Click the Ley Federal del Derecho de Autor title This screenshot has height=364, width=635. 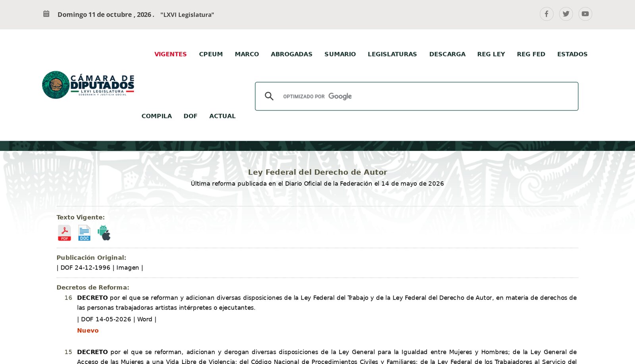coord(317,172)
